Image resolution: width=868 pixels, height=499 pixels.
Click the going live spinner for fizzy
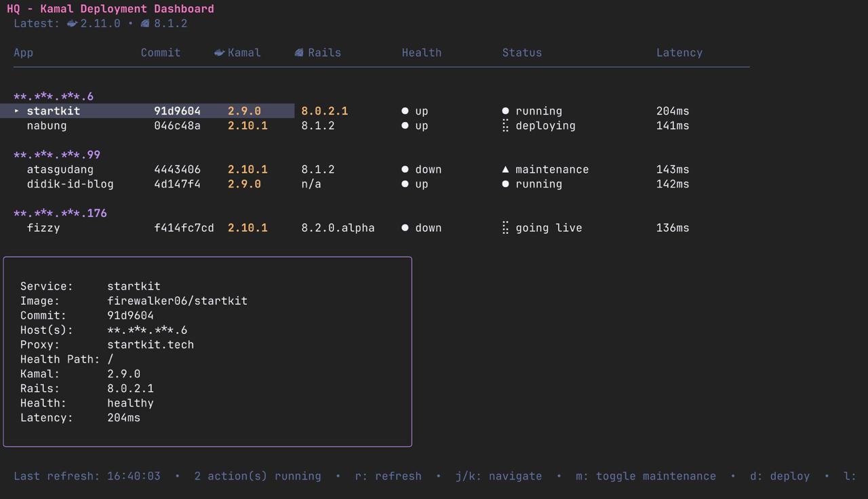(505, 228)
